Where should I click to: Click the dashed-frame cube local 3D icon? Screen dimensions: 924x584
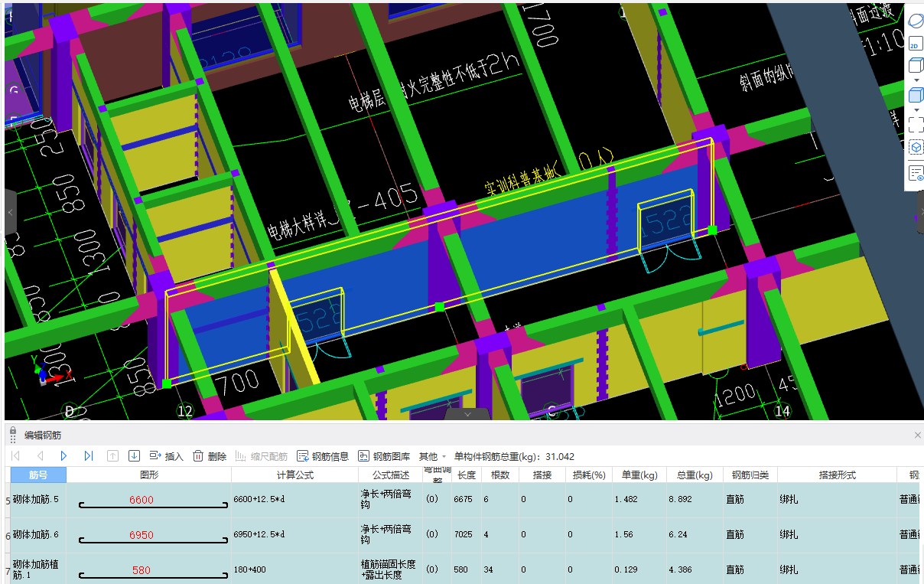[915, 147]
